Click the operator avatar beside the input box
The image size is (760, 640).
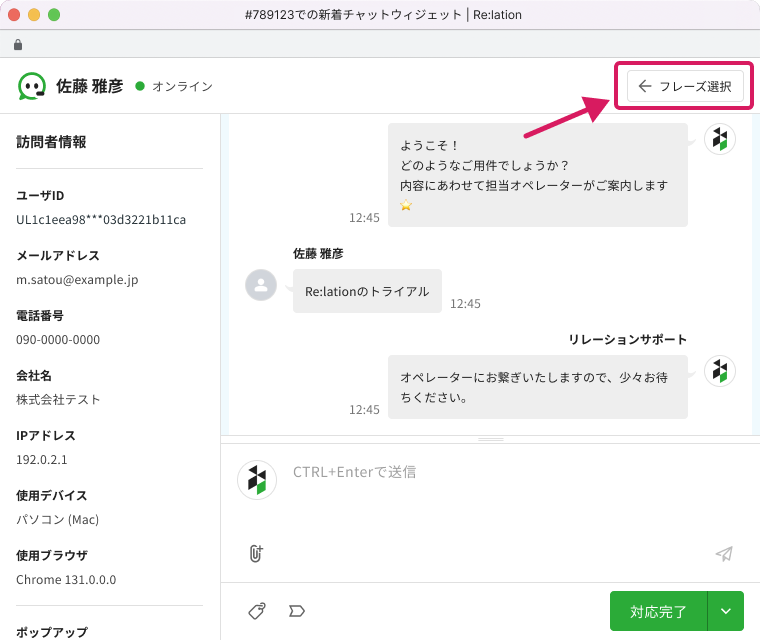pyautogui.click(x=257, y=480)
